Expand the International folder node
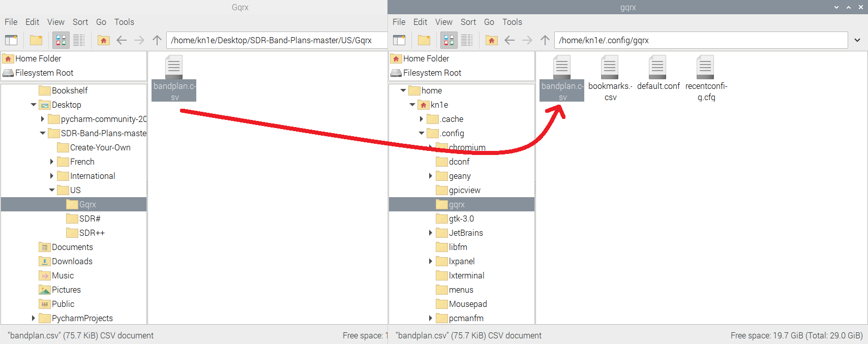 pos(52,176)
